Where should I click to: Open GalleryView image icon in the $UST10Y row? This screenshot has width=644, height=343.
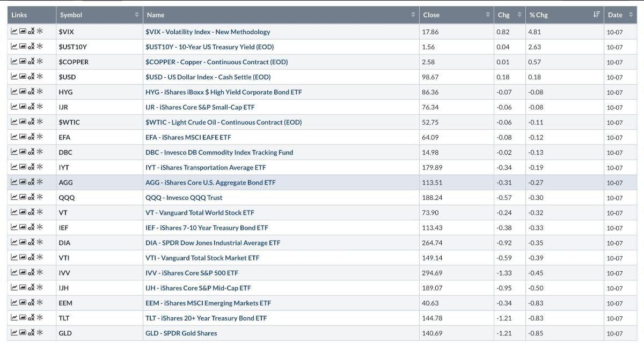[23, 47]
